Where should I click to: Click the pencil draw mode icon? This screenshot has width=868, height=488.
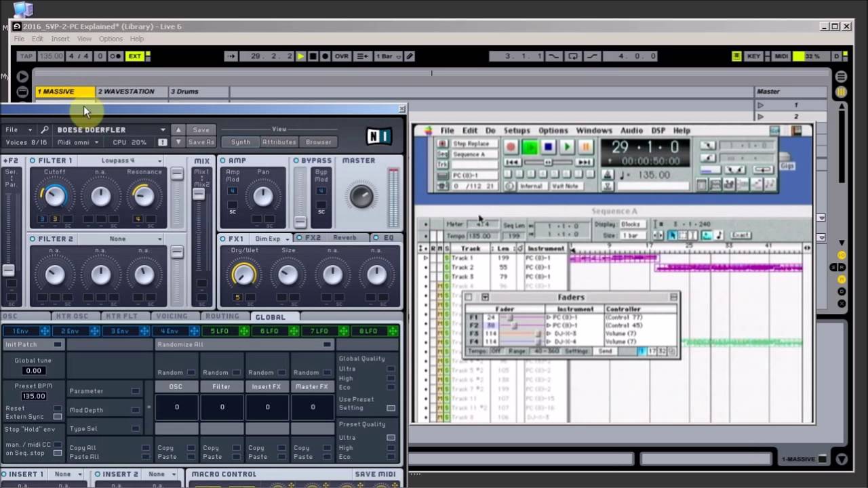click(410, 56)
